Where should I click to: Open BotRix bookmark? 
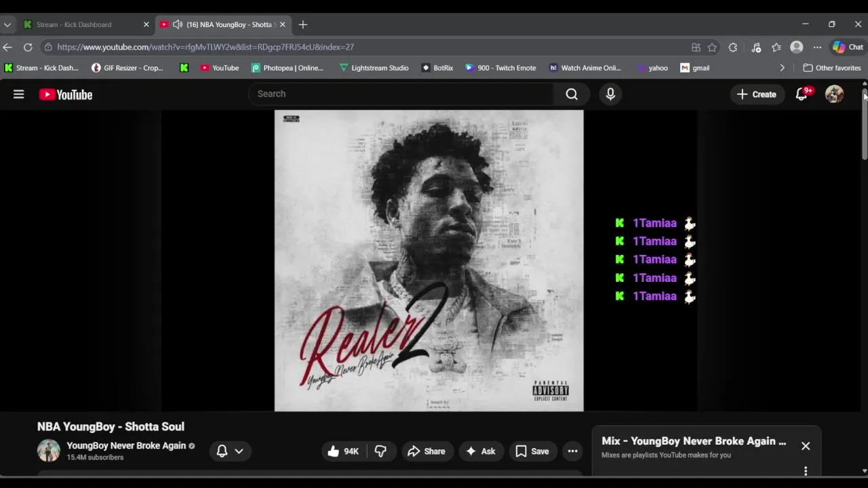tap(437, 68)
